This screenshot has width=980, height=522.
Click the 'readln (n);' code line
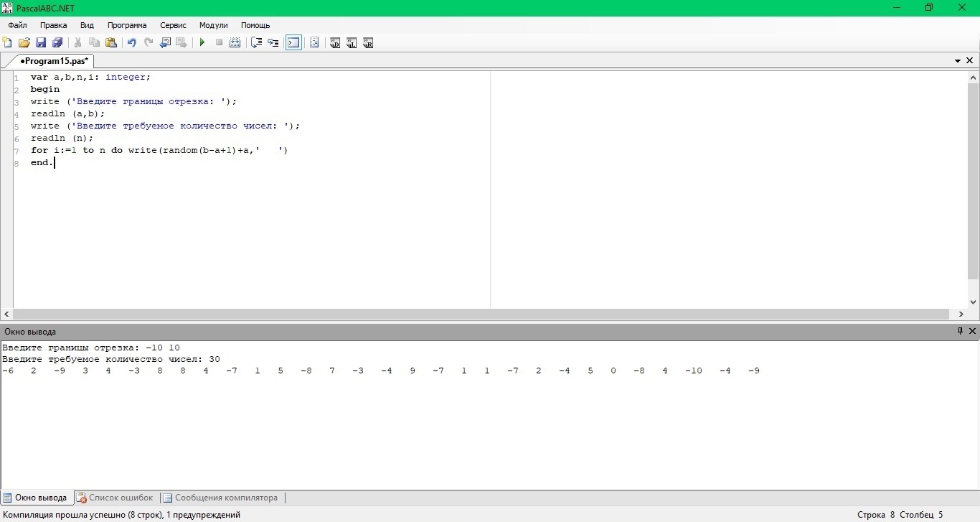(x=62, y=138)
